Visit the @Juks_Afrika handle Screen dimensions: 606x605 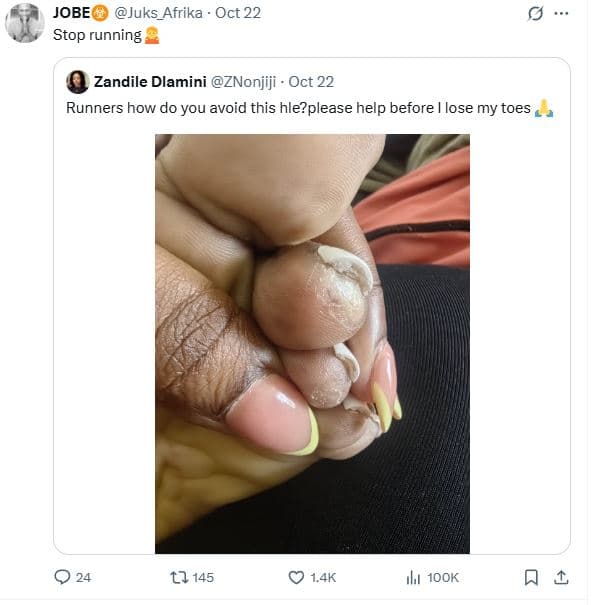(158, 14)
